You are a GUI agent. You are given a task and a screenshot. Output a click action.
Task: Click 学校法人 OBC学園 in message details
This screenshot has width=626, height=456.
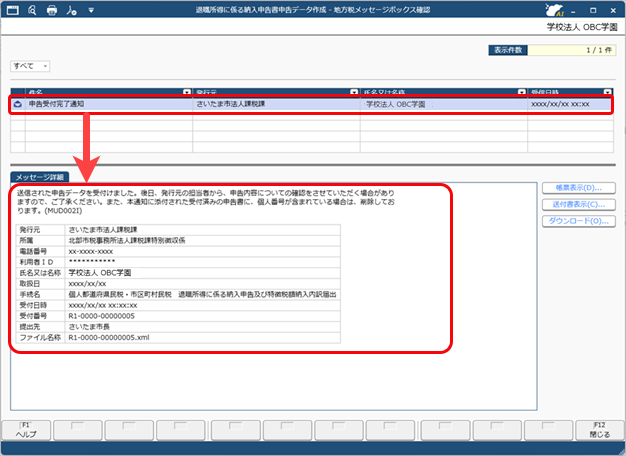(100, 273)
